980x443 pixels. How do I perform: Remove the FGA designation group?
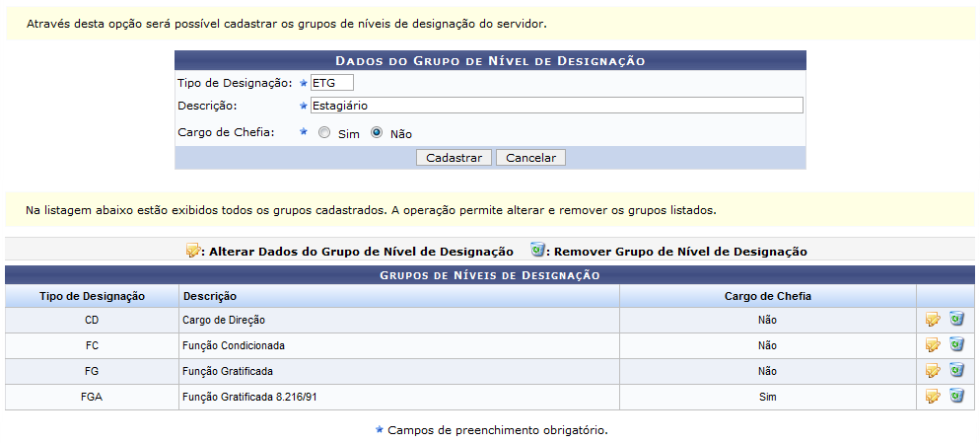pyautogui.click(x=956, y=397)
